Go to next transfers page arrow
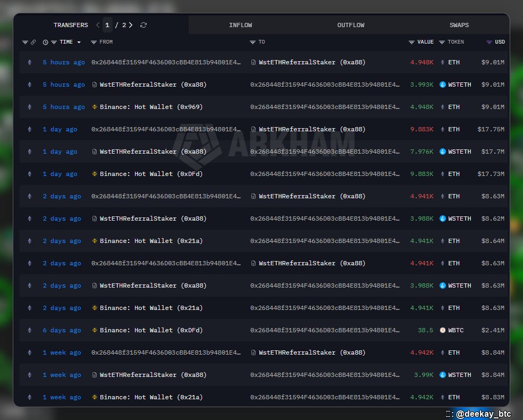Image resolution: width=523 pixels, height=420 pixels. 131,25
